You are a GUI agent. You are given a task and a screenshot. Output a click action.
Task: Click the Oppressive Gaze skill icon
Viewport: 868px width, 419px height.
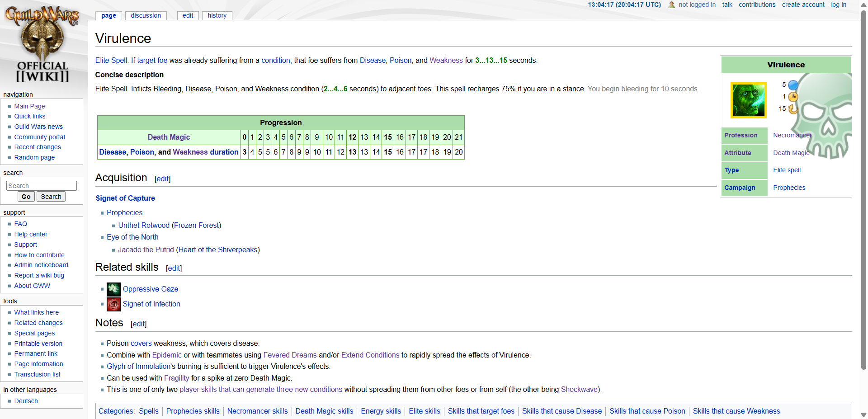[113, 289]
